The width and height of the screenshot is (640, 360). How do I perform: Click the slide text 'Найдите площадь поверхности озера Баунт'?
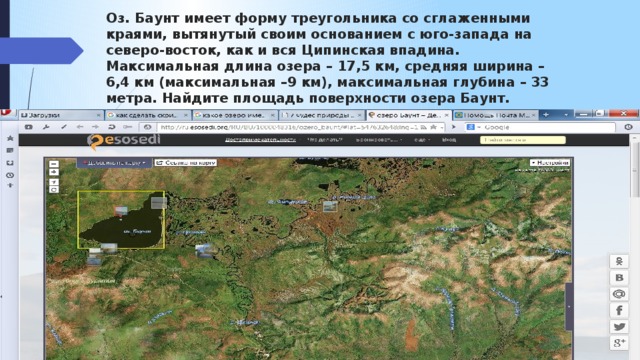[x=336, y=98]
